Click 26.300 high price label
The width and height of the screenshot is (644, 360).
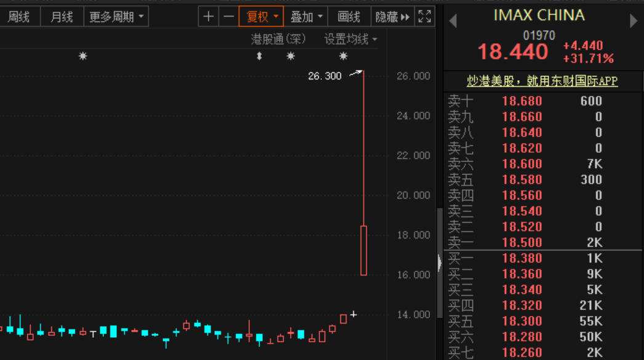click(324, 76)
